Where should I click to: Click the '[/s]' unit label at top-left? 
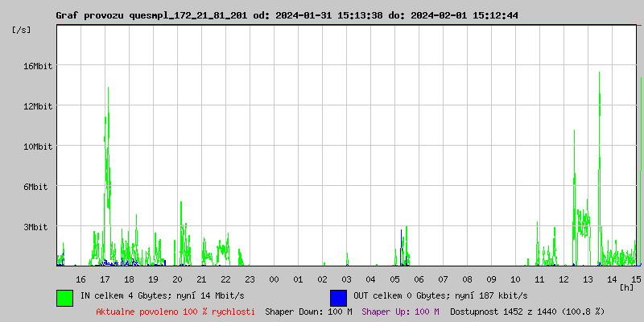[22, 30]
